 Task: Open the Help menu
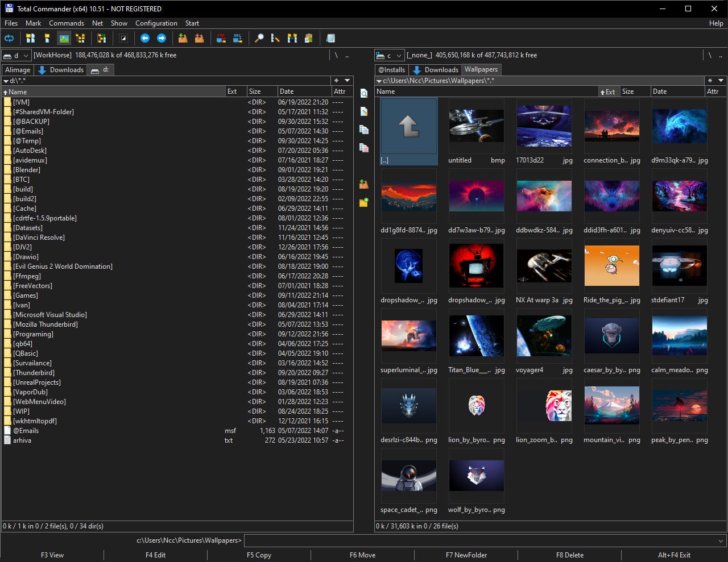pyautogui.click(x=716, y=23)
